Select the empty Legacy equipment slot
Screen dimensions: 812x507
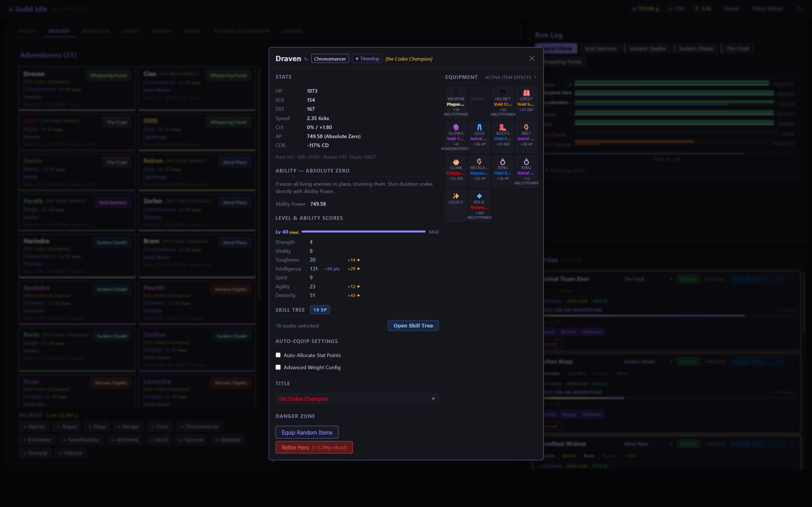click(456, 206)
